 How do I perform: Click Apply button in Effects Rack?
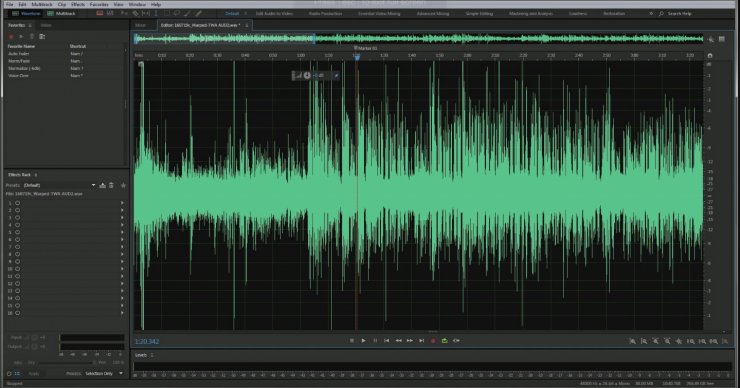pos(34,373)
